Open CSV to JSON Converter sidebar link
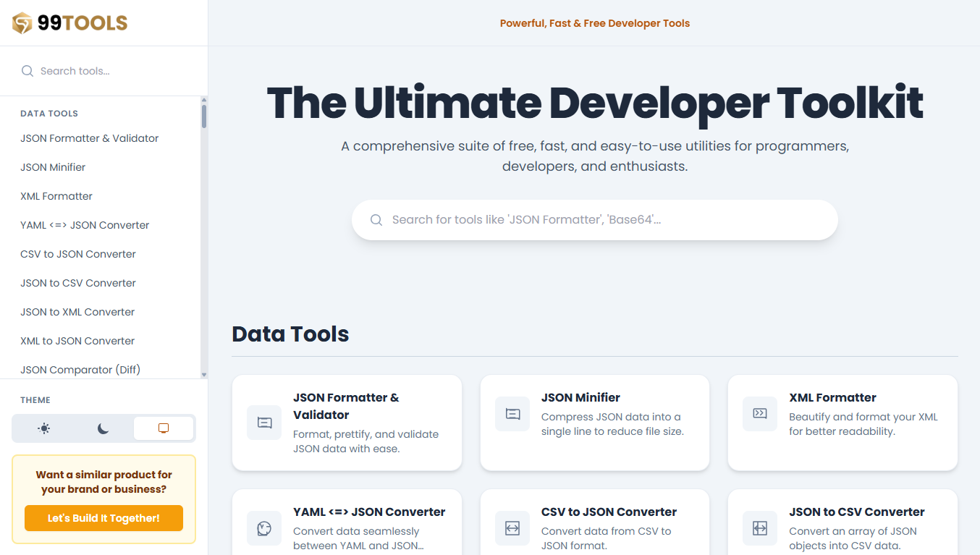 click(77, 254)
